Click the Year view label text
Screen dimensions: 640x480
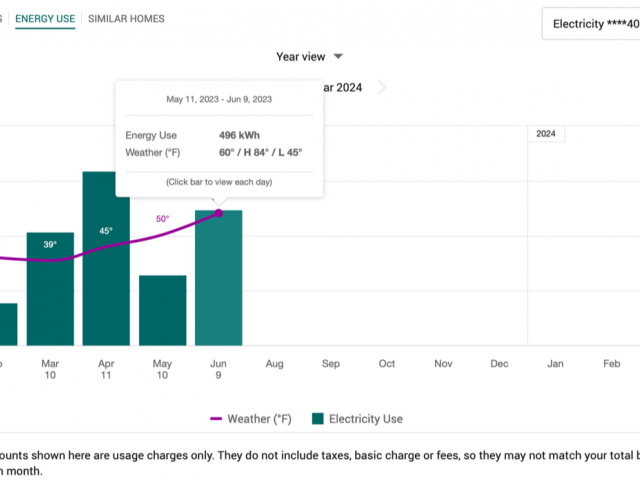(x=300, y=57)
